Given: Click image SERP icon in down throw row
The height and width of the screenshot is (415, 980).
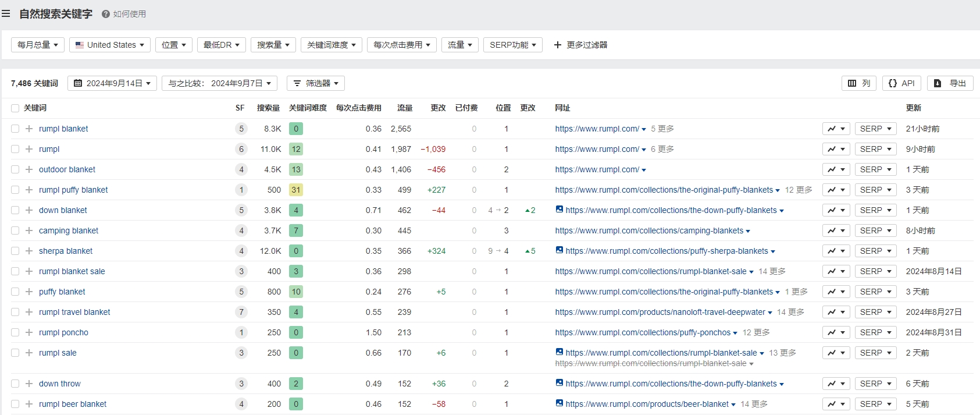Looking at the screenshot, I should [560, 383].
